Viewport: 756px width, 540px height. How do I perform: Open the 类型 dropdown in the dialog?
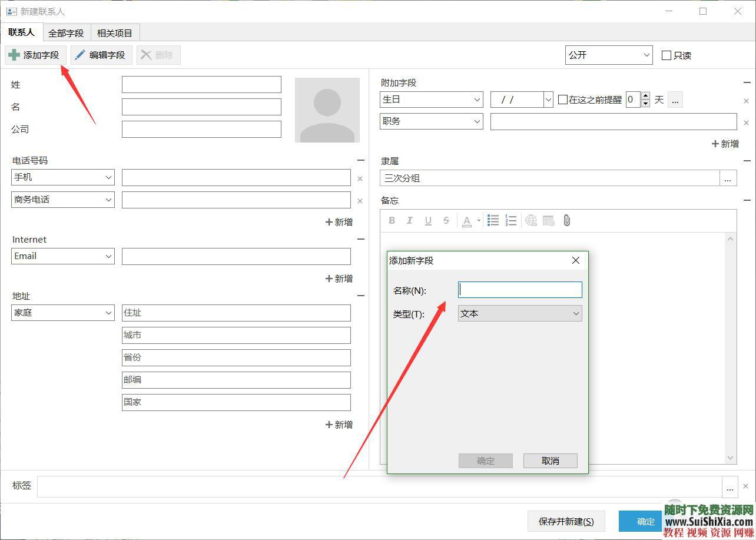520,314
